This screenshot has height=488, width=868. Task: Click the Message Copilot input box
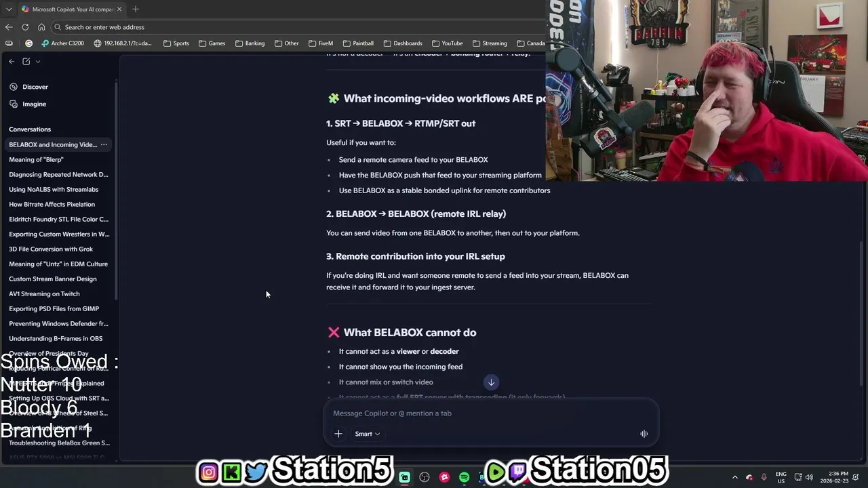coord(491,413)
